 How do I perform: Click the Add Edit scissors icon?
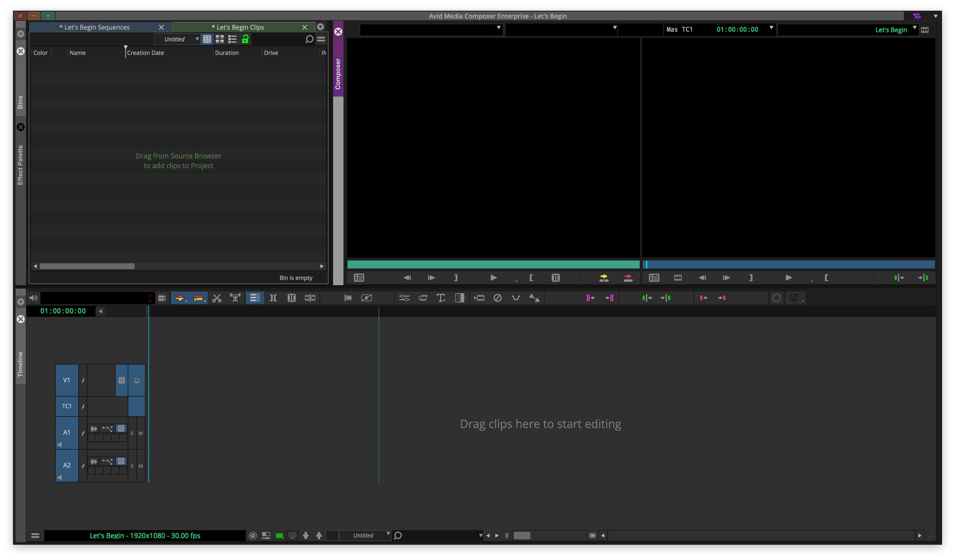coord(217,298)
